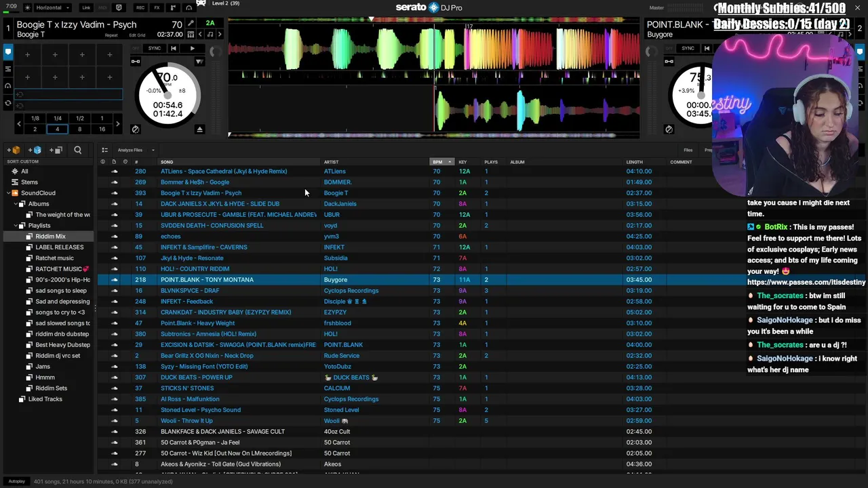This screenshot has width=868, height=488.
Task: Click the deck 1 microphone icon
Action: (x=191, y=23)
